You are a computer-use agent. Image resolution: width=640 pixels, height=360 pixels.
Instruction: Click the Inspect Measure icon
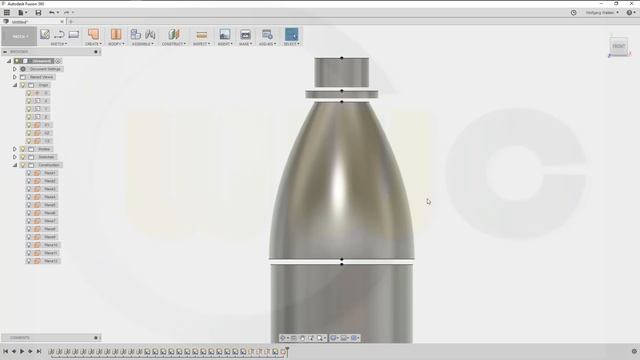pos(202,35)
